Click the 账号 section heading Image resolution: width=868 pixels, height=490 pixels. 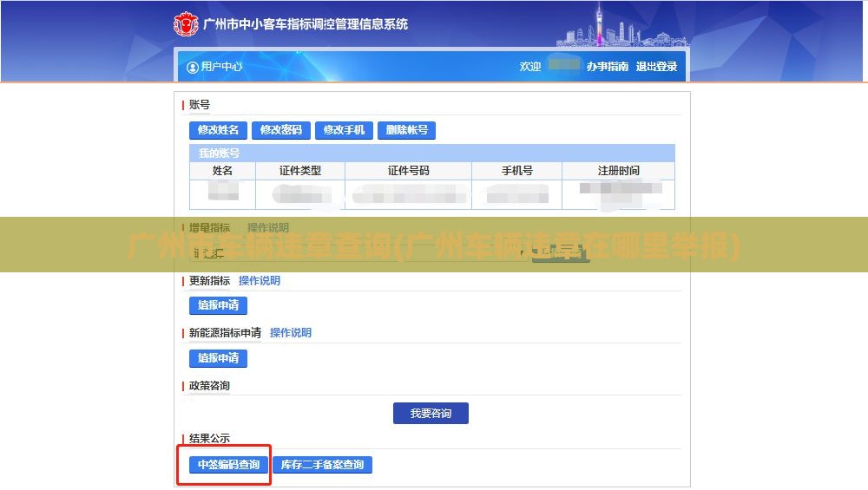point(200,105)
